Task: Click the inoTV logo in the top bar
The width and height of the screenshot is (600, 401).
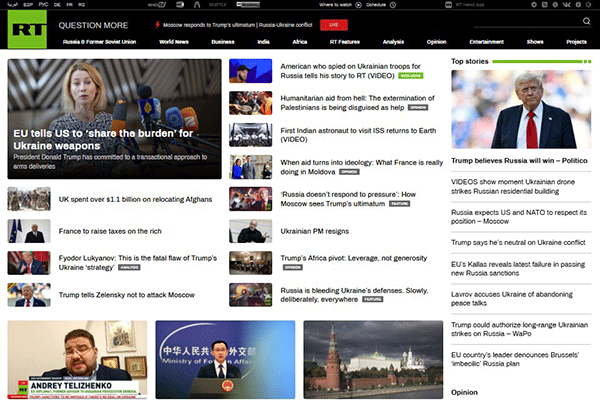Action: 157,5
